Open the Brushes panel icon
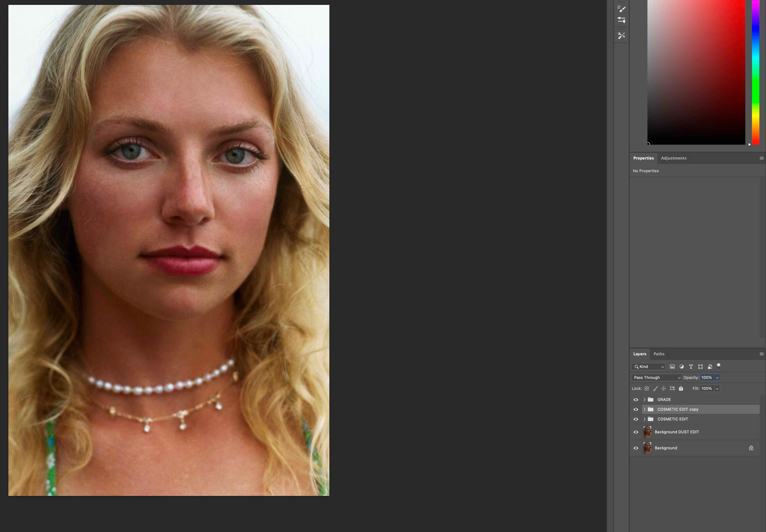The height and width of the screenshot is (532, 766). click(621, 20)
